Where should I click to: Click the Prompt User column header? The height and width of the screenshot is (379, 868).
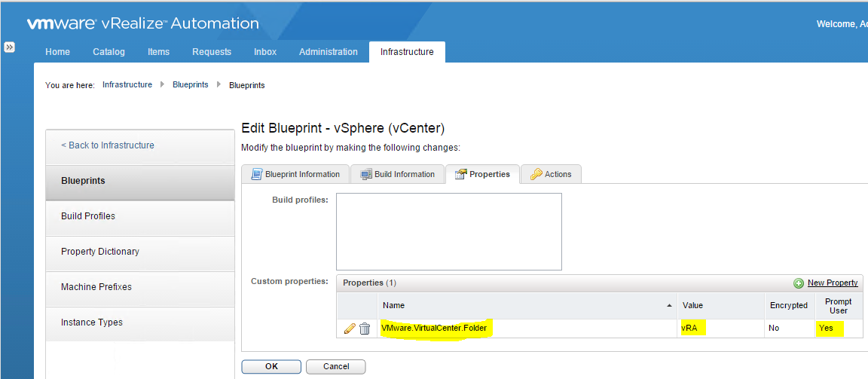pyautogui.click(x=839, y=305)
